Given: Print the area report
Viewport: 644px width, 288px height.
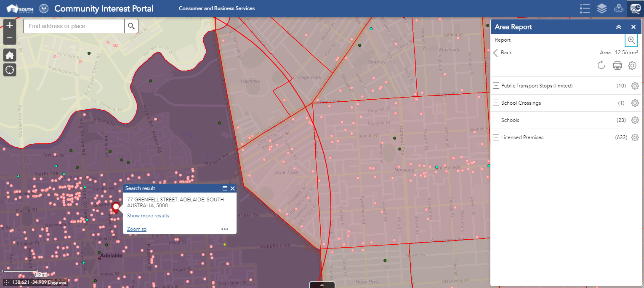Looking at the screenshot, I should click(617, 65).
